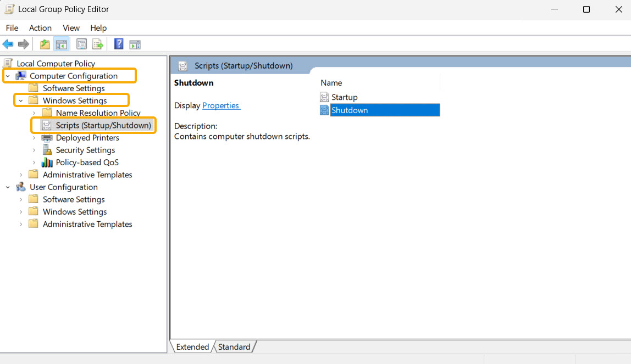Open the Action menu
Viewport: 631px width, 364px height.
pos(40,27)
